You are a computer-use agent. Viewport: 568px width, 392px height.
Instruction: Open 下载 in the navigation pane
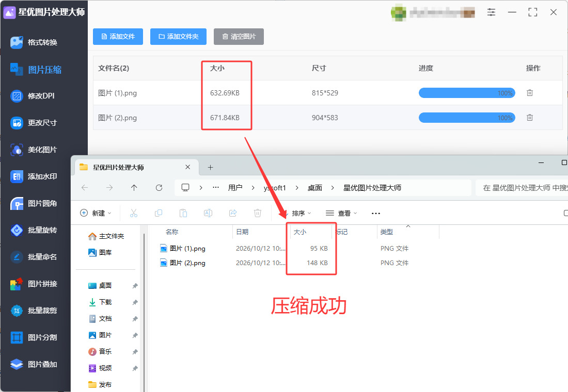tap(100, 302)
